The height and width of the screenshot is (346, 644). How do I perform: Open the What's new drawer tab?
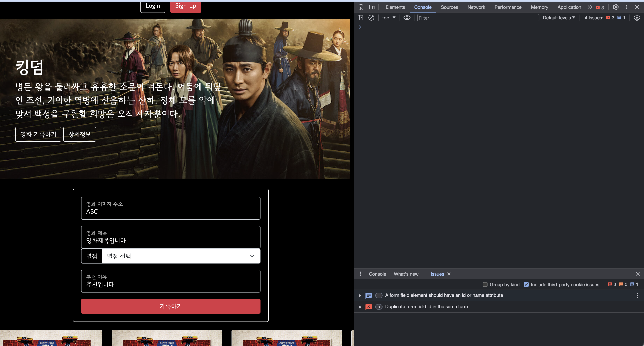[x=406, y=274]
